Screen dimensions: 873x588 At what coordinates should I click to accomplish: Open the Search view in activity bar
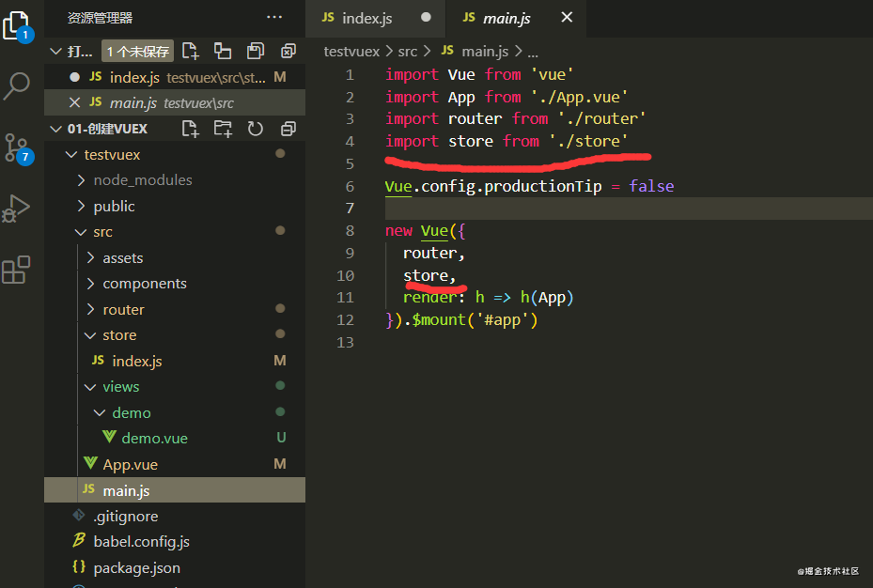coord(17,86)
